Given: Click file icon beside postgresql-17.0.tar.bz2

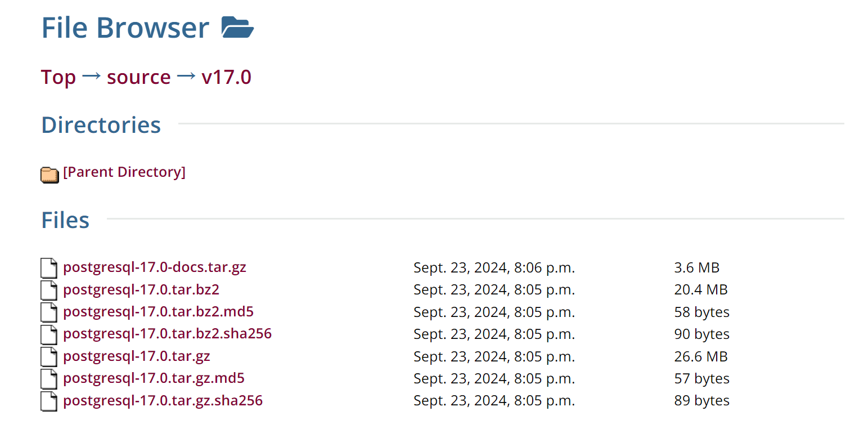Looking at the screenshot, I should click(x=49, y=290).
